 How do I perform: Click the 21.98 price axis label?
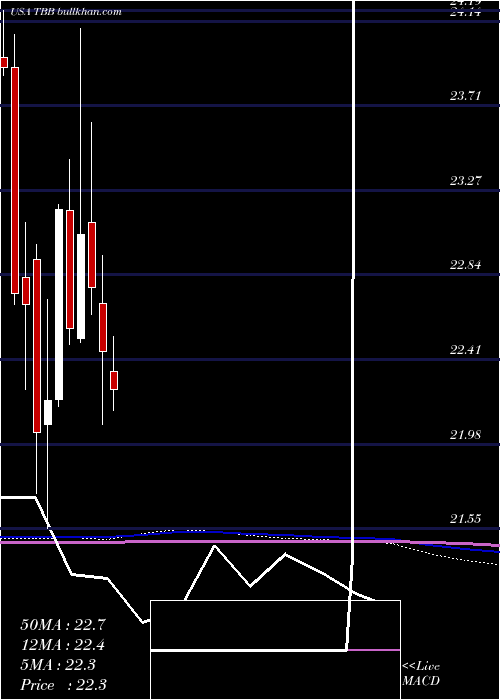coord(465,434)
